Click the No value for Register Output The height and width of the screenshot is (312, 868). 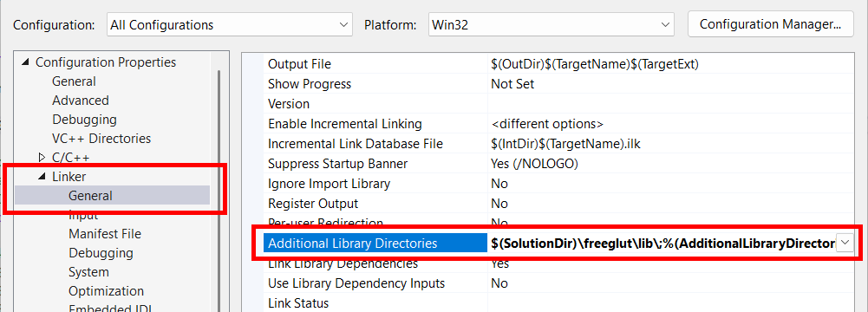point(499,204)
